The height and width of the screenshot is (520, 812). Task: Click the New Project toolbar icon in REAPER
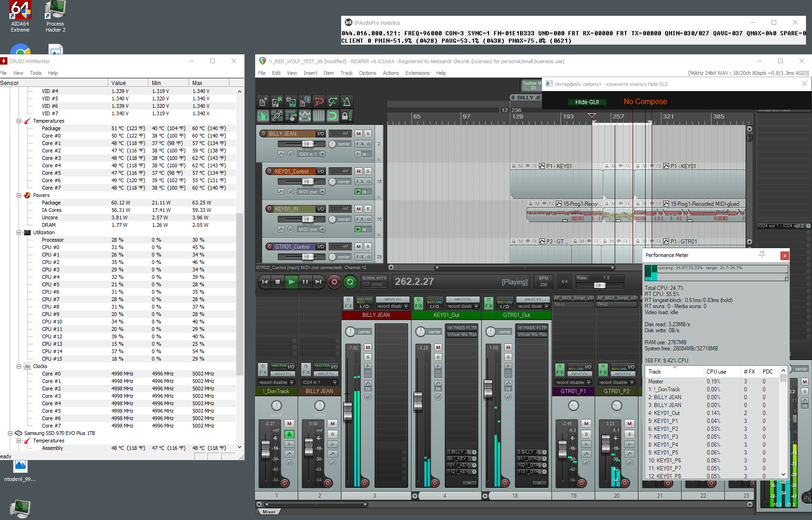(x=263, y=102)
